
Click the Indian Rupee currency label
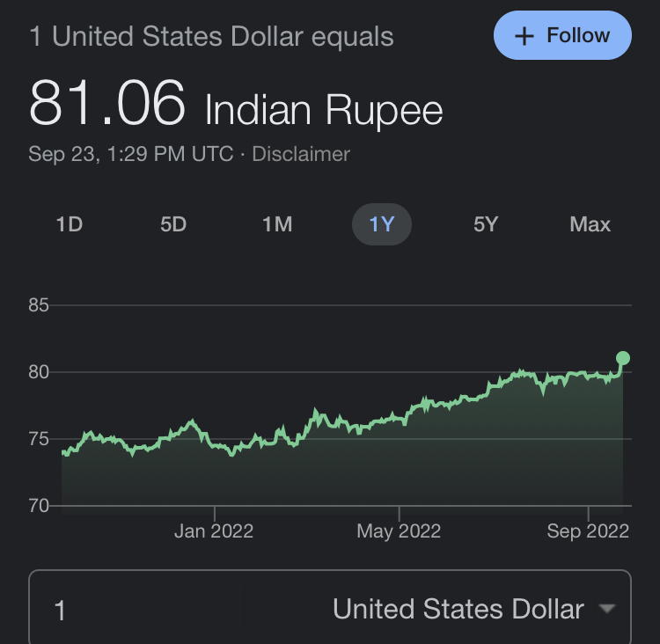324,111
